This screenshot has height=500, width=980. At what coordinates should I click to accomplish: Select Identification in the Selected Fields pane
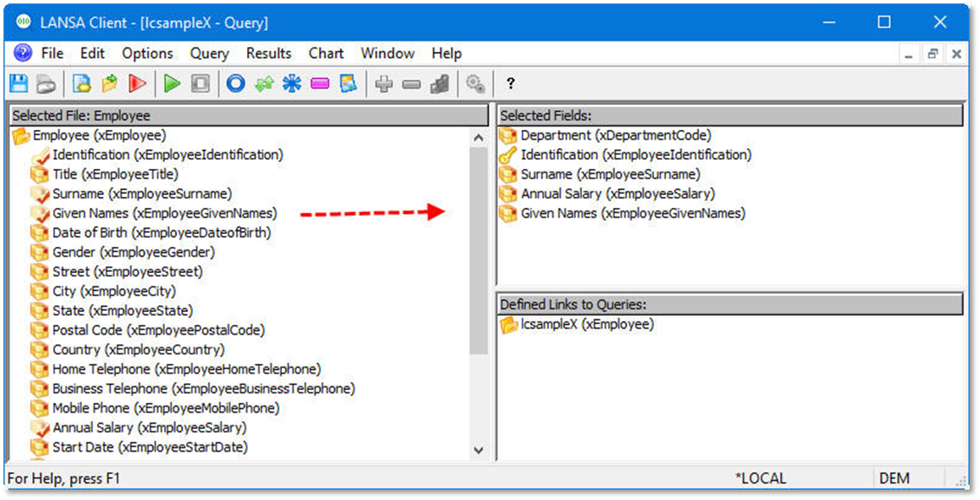[625, 155]
